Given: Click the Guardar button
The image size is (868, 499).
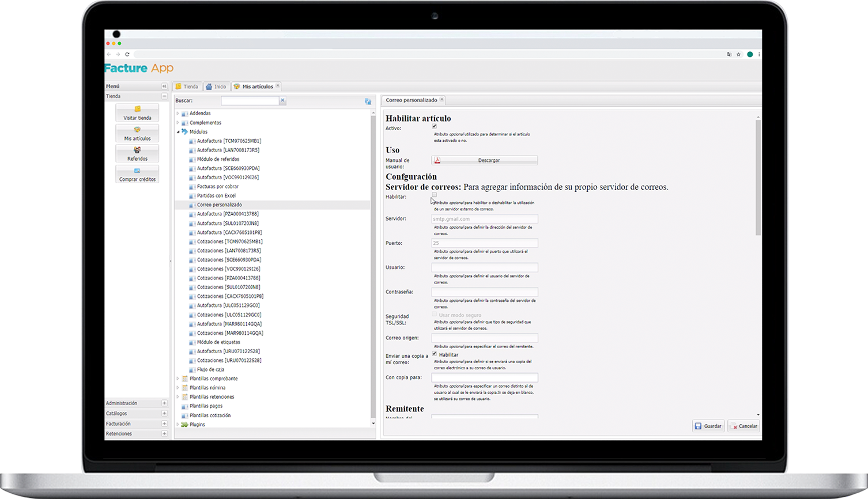Looking at the screenshot, I should tap(708, 426).
